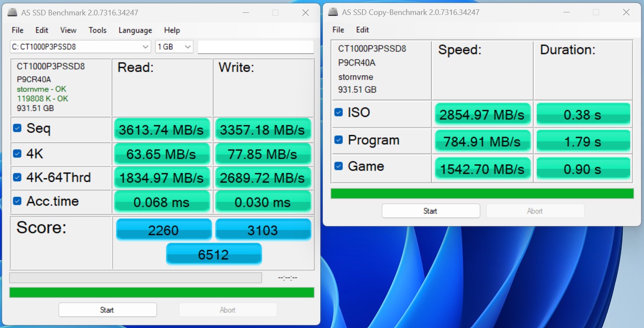Open the drive selection dropdown C: CT1000P3PSSD8
The image size is (644, 328).
coord(80,47)
